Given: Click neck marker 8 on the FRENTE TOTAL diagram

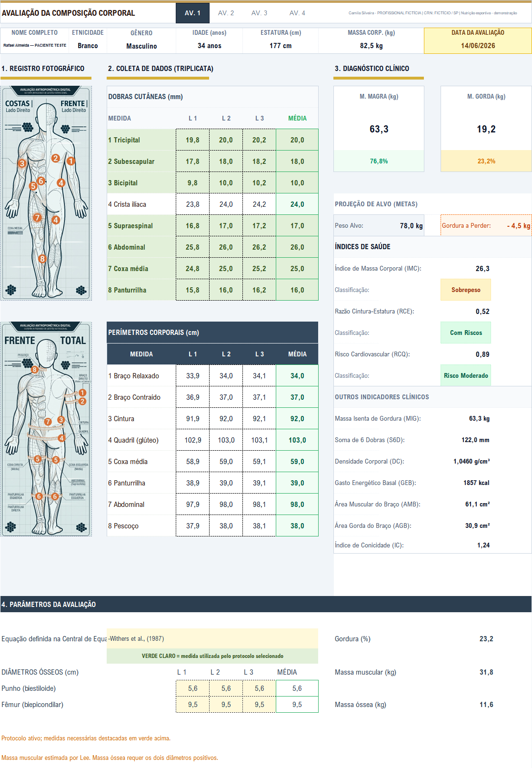Looking at the screenshot, I should (35, 370).
